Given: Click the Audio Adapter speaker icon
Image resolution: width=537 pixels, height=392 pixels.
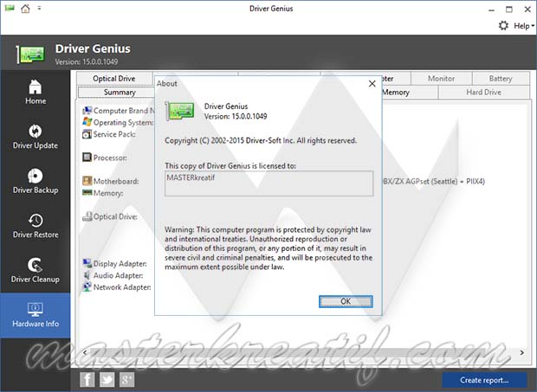Looking at the screenshot, I should tap(87, 275).
